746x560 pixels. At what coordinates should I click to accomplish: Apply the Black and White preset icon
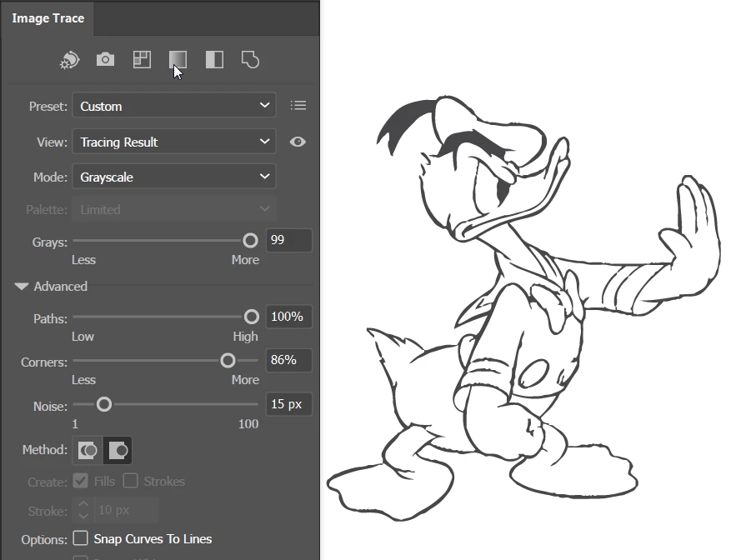click(214, 60)
